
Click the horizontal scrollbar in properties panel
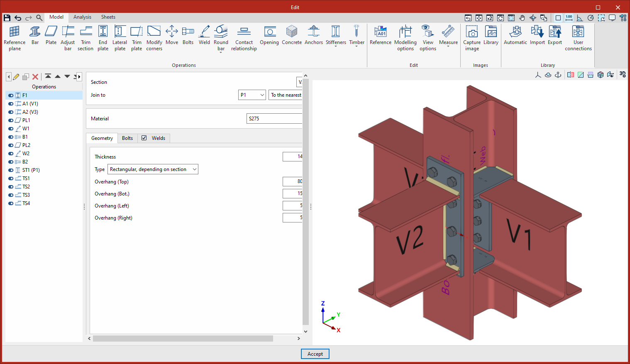(183, 339)
